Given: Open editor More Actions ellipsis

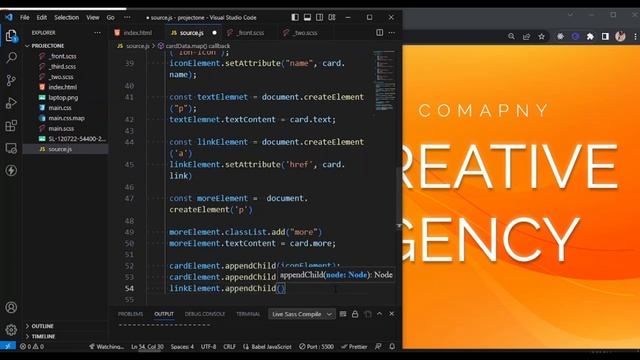Looking at the screenshot, I should tap(392, 32).
